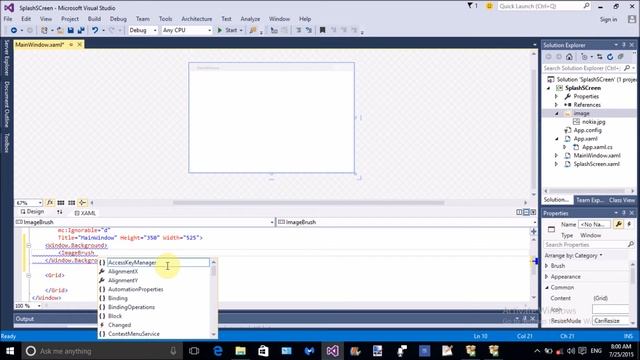
Task: Toggle the snap grid icon in designer
Action: click(61, 202)
